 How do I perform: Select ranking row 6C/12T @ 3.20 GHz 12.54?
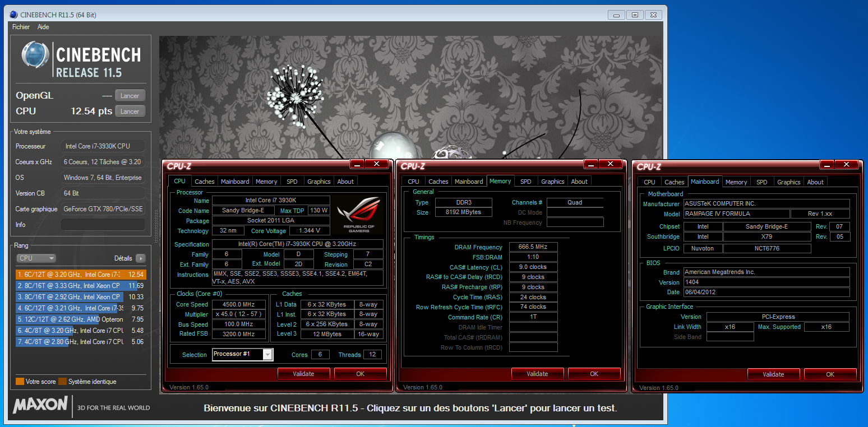[81, 275]
